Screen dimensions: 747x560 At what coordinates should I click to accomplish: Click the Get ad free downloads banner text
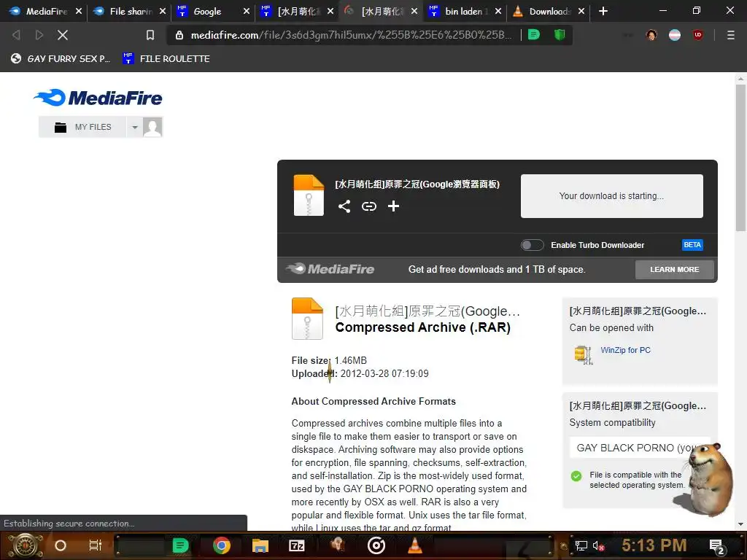pyautogui.click(x=496, y=270)
